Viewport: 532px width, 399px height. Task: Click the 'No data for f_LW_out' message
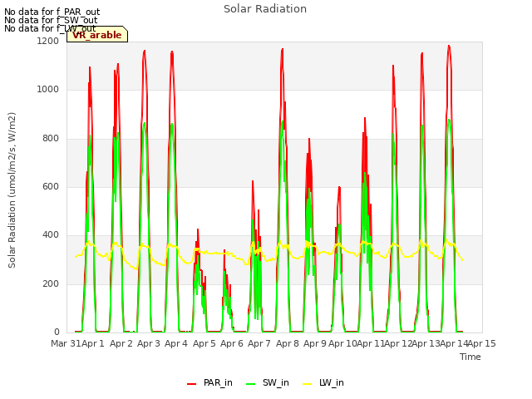50,28
